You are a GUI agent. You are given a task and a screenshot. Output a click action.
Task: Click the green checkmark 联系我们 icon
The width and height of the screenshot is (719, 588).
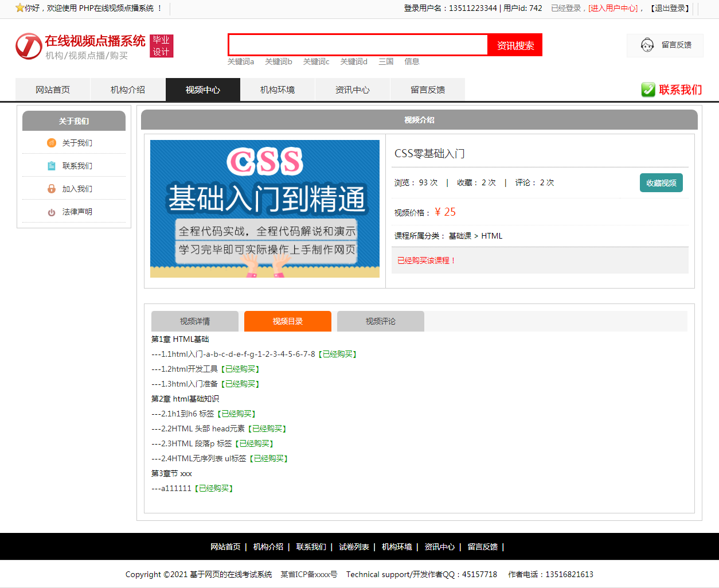coord(648,89)
